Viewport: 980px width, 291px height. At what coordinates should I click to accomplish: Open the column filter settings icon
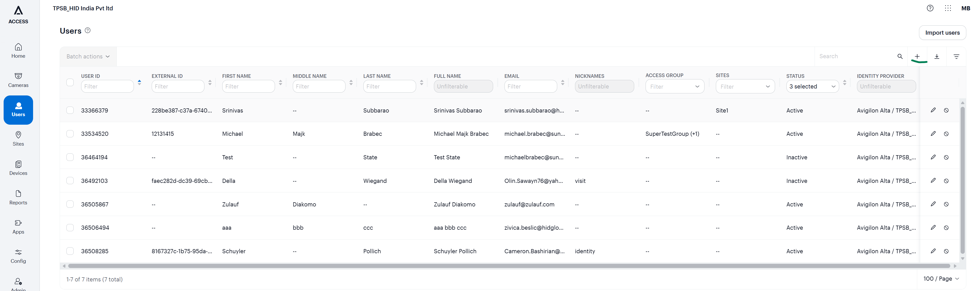click(956, 56)
